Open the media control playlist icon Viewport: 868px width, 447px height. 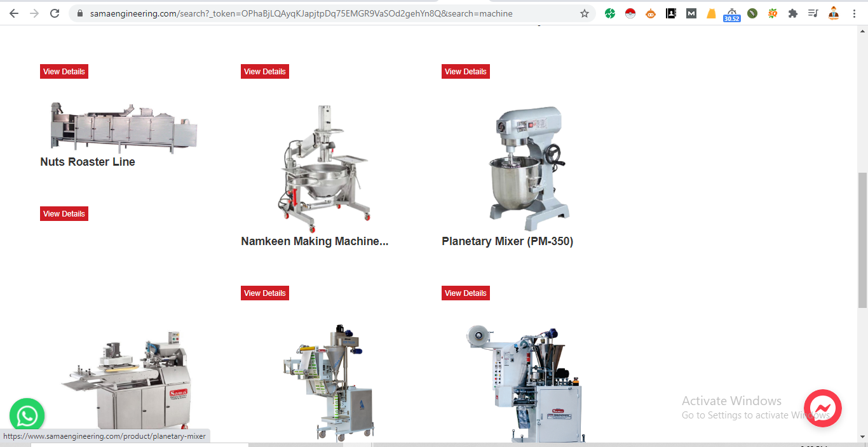(813, 13)
